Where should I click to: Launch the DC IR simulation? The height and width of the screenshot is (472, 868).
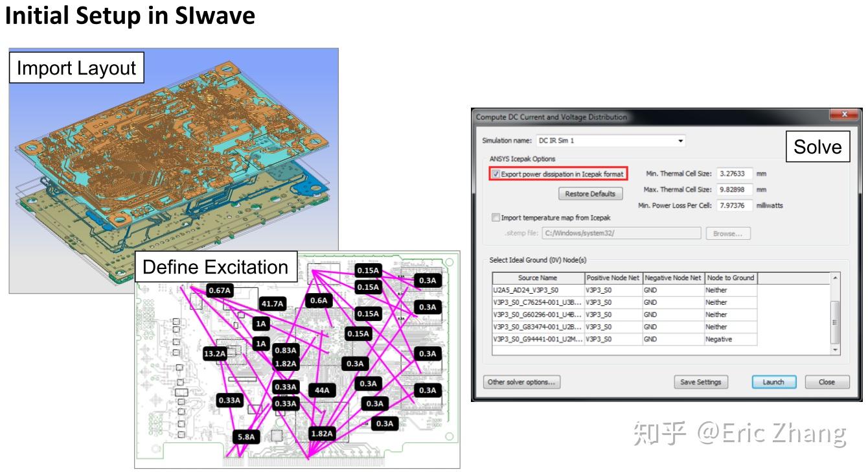point(773,382)
